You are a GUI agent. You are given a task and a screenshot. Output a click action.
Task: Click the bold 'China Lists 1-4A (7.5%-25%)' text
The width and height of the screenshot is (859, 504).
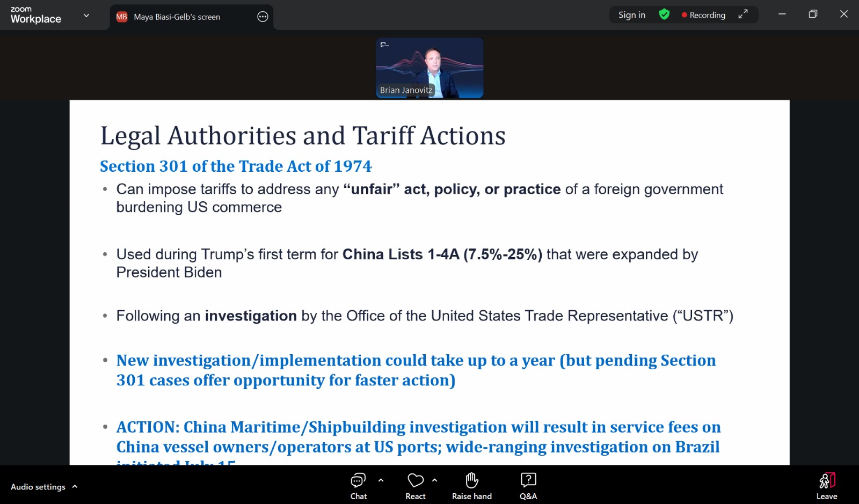coord(442,254)
